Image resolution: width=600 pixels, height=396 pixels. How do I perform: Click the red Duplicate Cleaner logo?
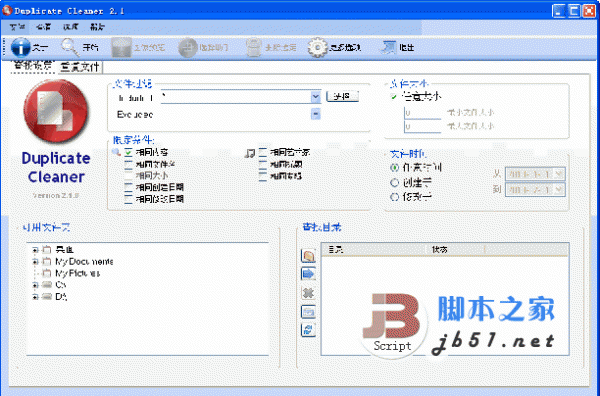click(56, 111)
